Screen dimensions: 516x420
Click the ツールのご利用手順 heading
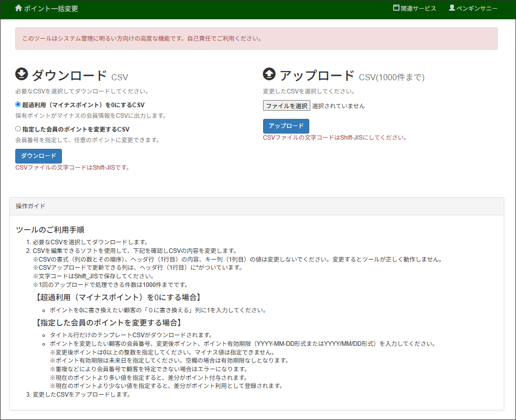click(x=50, y=230)
